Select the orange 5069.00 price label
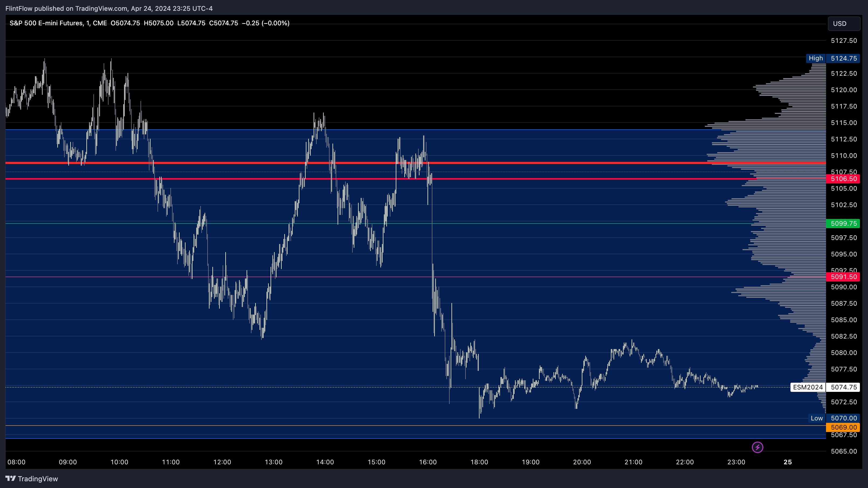This screenshot has height=488, width=868. (843, 427)
